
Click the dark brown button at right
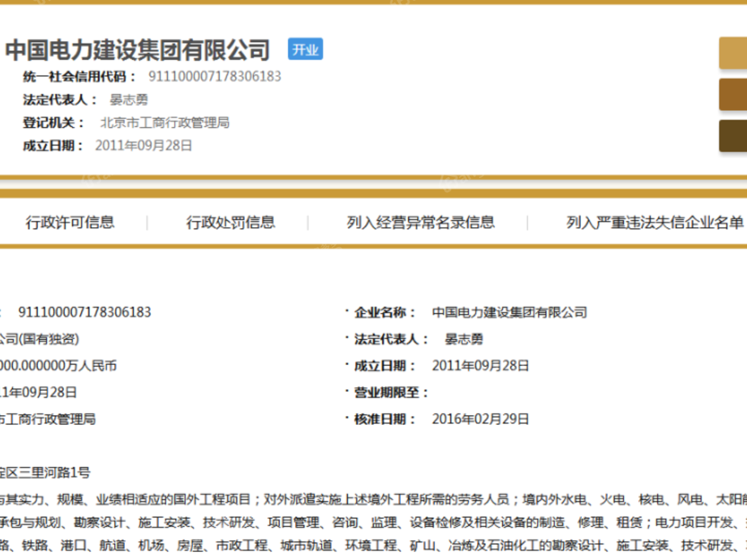click(733, 136)
